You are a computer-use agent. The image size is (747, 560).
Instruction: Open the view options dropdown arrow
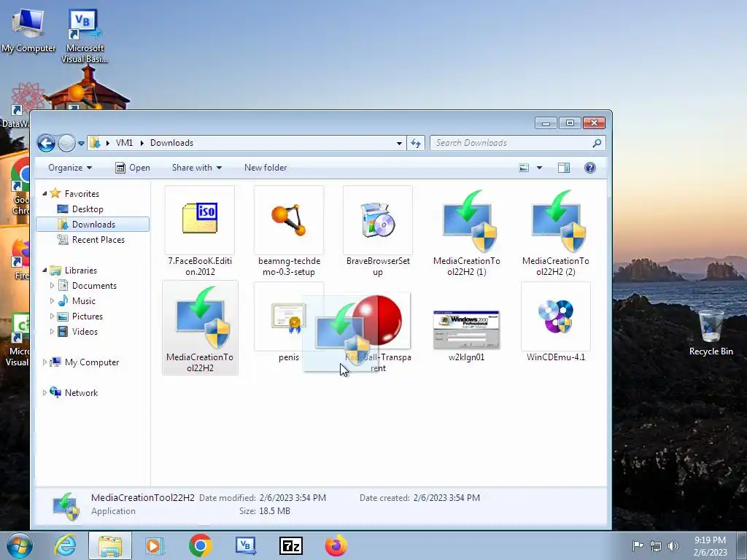539,168
